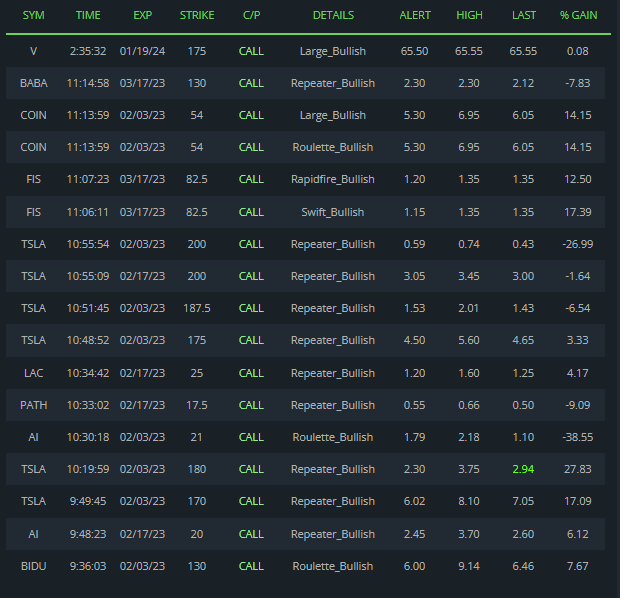This screenshot has width=620, height=598.
Task: Click gain value -26.99
Action: (x=578, y=244)
